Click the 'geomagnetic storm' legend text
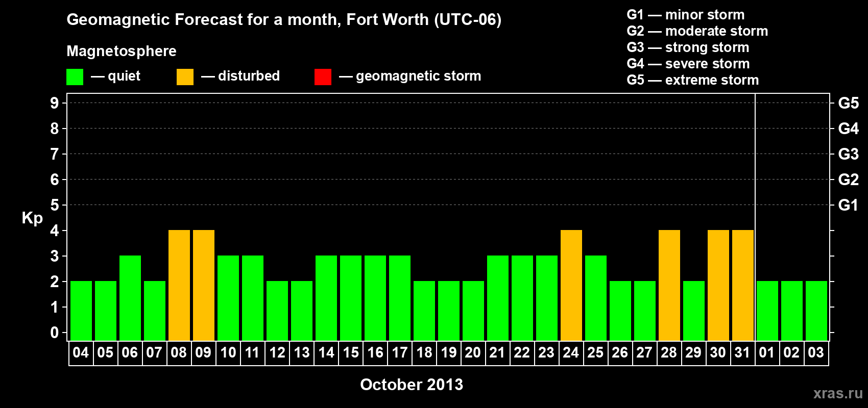This screenshot has width=868, height=408. (x=418, y=76)
